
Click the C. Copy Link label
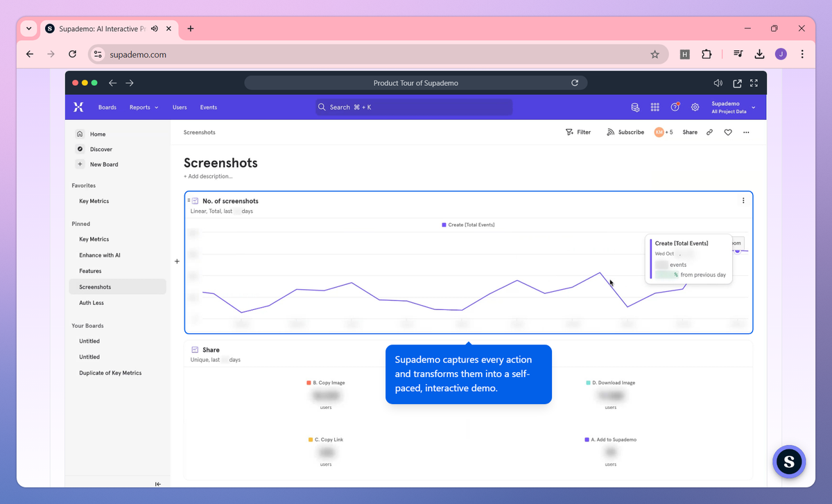(x=329, y=440)
